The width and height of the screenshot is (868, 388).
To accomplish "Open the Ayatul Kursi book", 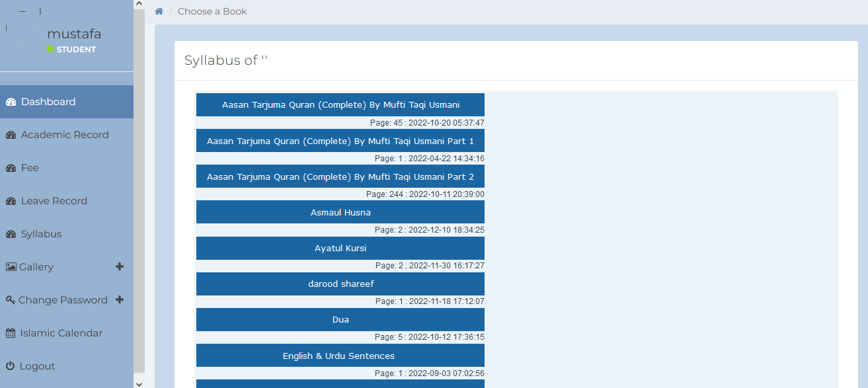I will [340, 248].
